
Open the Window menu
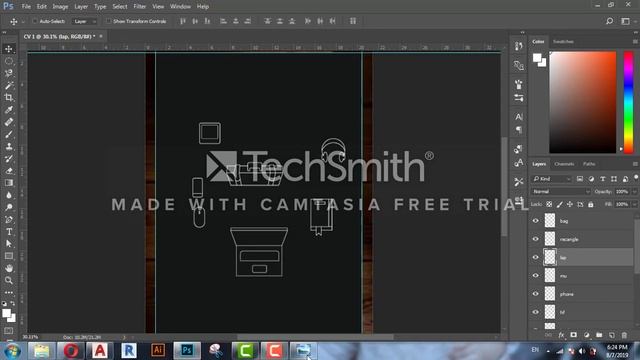[x=180, y=7]
